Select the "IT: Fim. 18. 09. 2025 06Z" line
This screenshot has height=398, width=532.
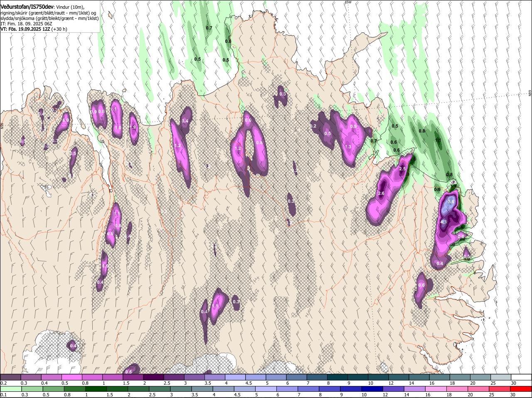26,24
